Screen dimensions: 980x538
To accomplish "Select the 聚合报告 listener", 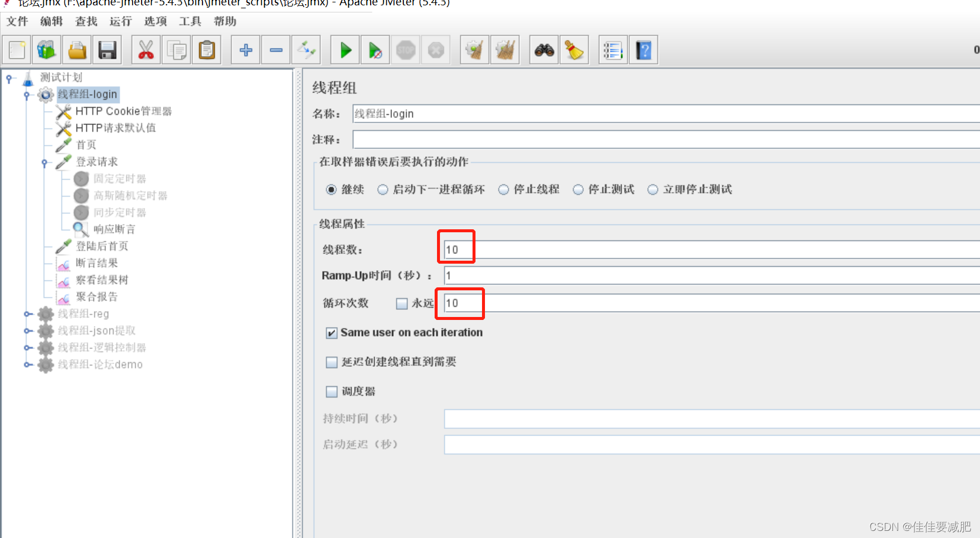I will [x=97, y=297].
